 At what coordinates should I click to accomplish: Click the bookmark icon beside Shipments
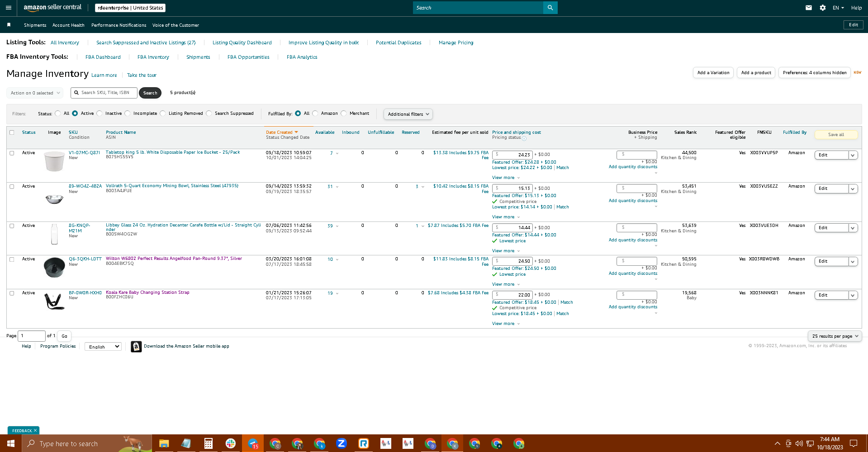click(9, 25)
